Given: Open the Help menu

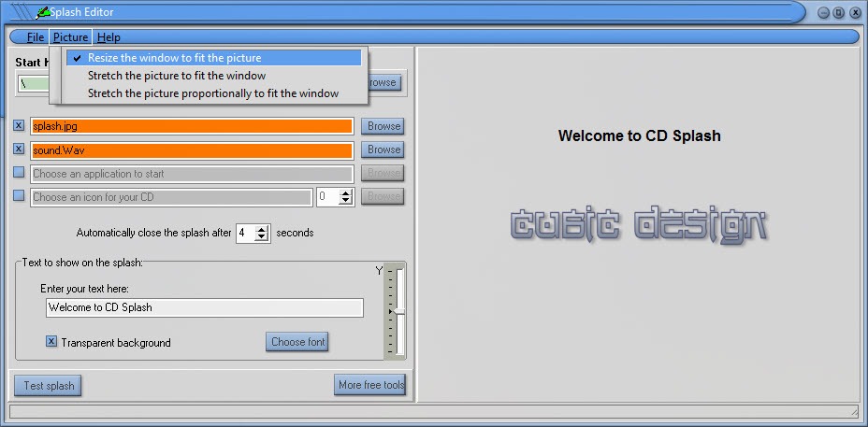Looking at the screenshot, I should (x=108, y=37).
